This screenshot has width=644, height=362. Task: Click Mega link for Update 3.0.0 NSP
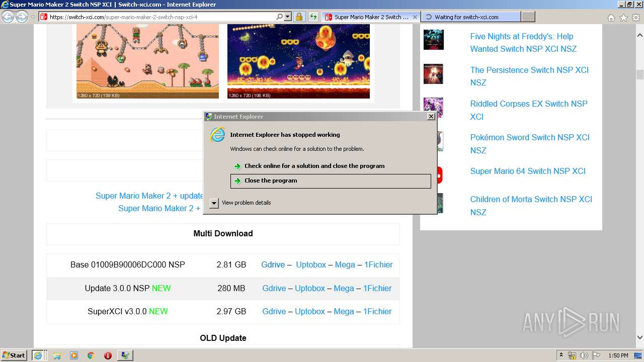pos(344,288)
